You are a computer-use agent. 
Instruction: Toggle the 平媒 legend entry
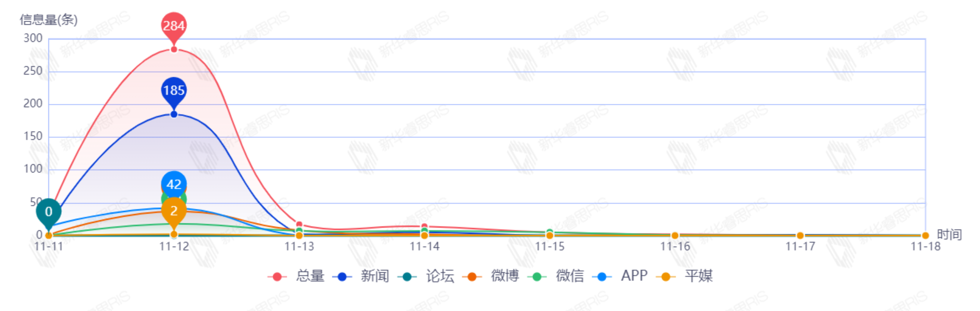coord(698,276)
